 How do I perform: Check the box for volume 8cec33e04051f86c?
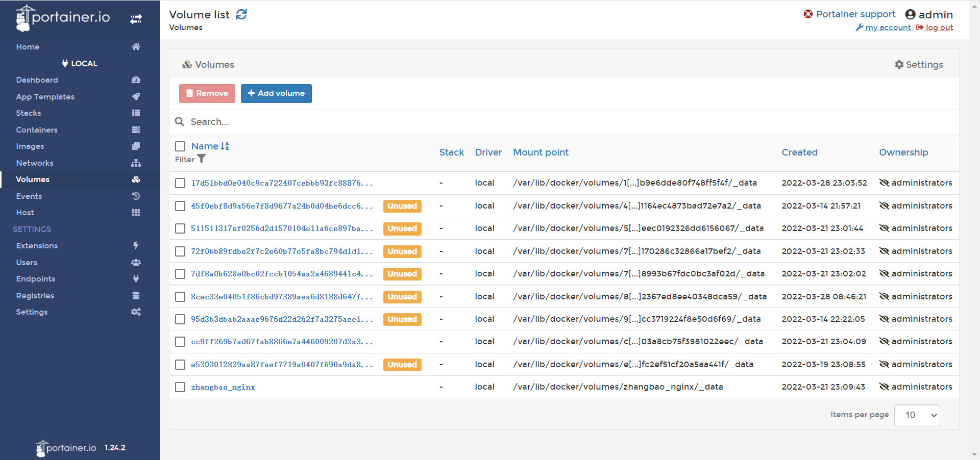[180, 297]
